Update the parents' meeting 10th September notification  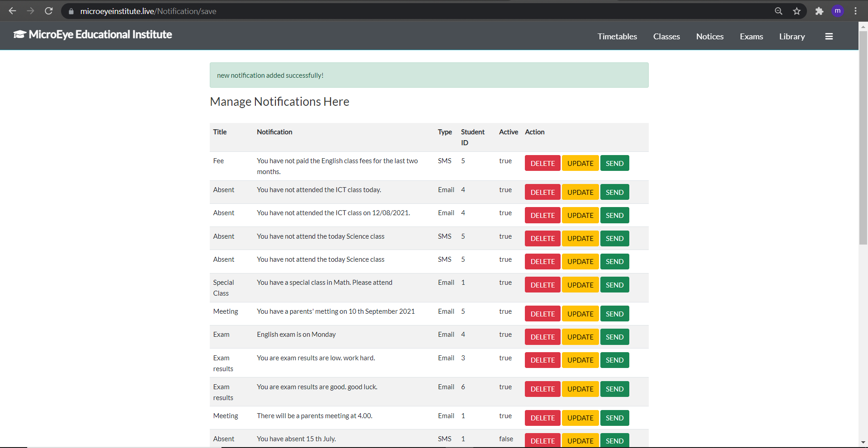[580, 314]
